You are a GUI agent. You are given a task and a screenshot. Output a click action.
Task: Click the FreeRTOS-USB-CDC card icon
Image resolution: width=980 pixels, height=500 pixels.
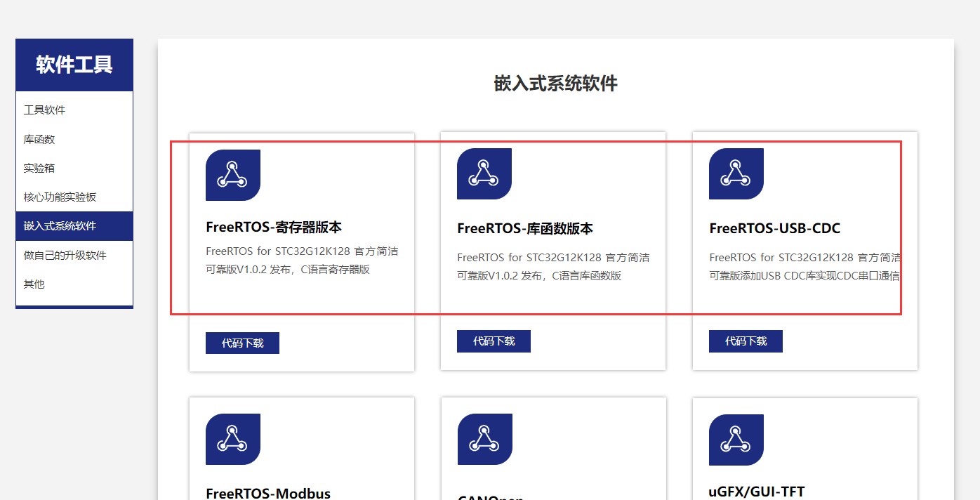(x=736, y=173)
